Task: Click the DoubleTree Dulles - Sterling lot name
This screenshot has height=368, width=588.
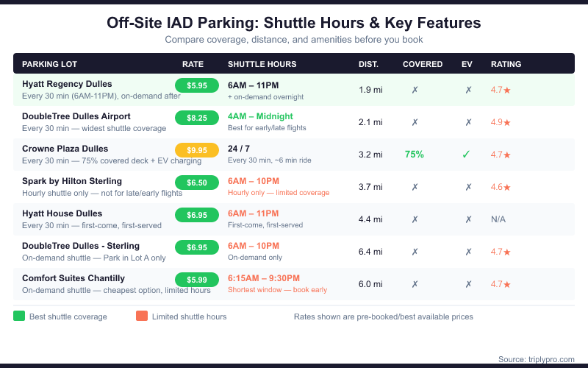Action: pos(81,246)
